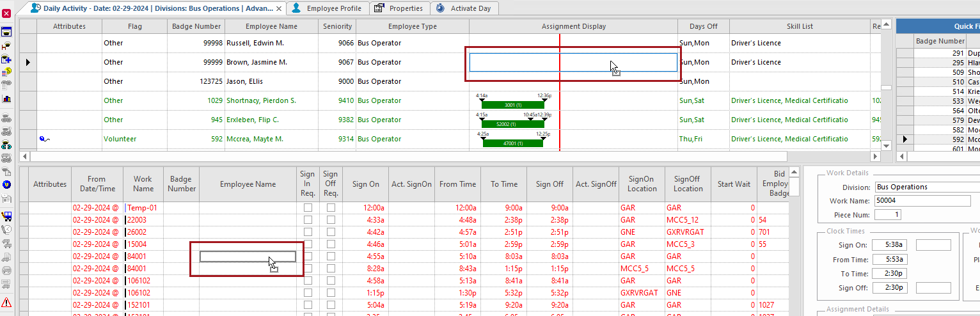Screen dimensions: 980x316
Task: Open the red warning triangle icon
Action: point(6,302)
